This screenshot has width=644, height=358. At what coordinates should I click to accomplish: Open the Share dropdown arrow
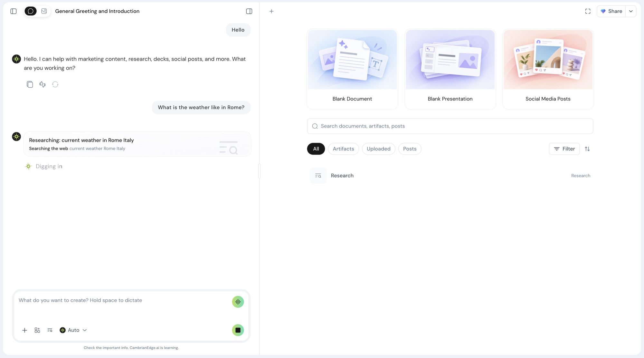click(631, 11)
